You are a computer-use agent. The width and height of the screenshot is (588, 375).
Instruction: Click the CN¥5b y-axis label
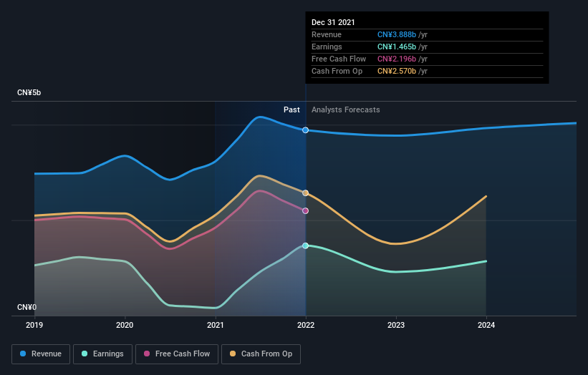click(x=29, y=92)
